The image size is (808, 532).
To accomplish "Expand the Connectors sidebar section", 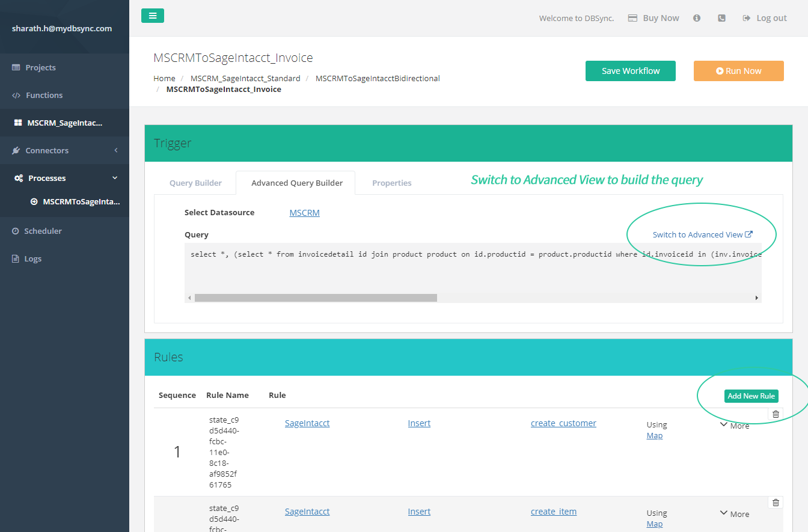I will [64, 150].
